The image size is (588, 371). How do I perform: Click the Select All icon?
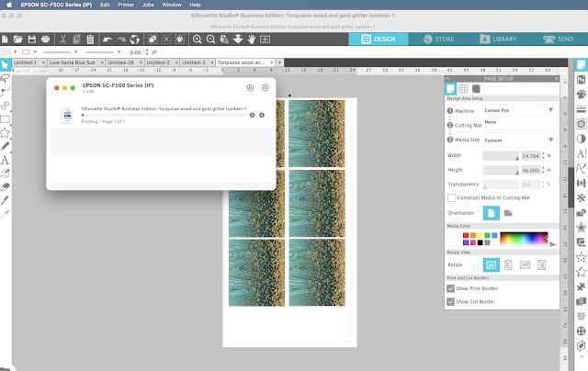pos(153,39)
